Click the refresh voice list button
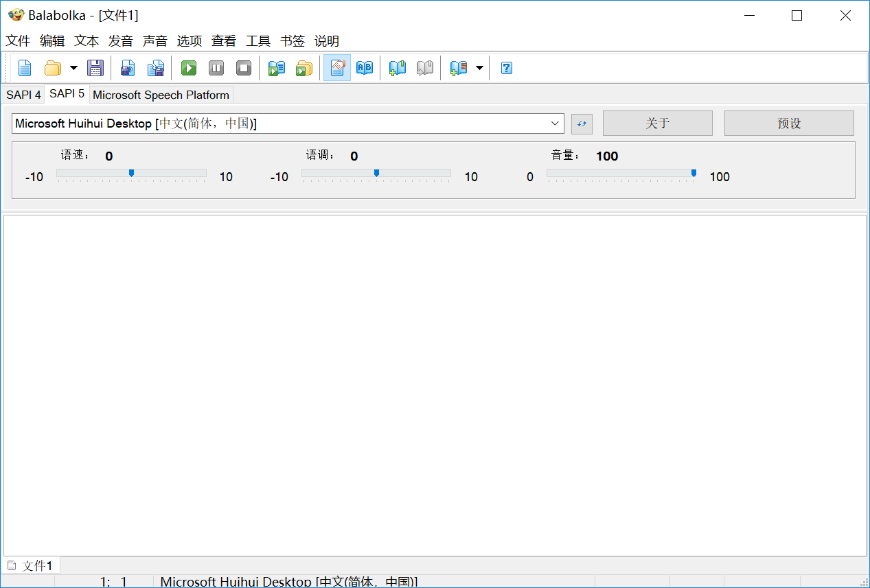The height and width of the screenshot is (588, 870). [x=582, y=124]
